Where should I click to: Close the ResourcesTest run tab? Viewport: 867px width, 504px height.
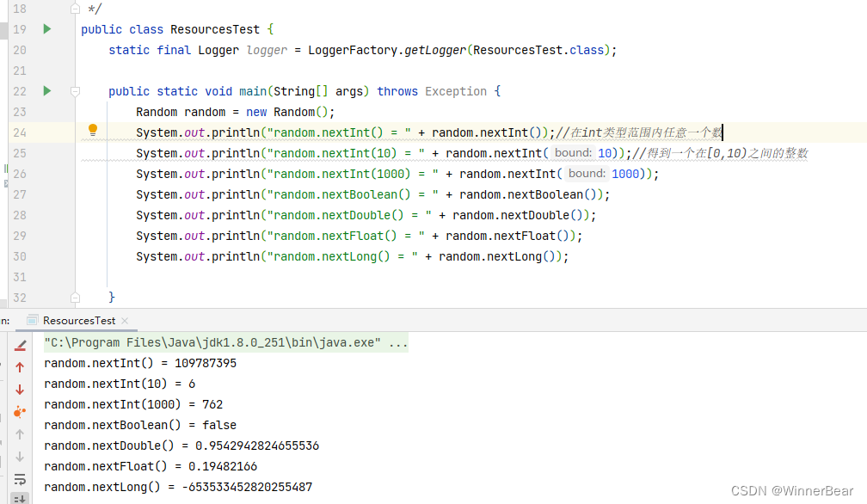pos(125,321)
